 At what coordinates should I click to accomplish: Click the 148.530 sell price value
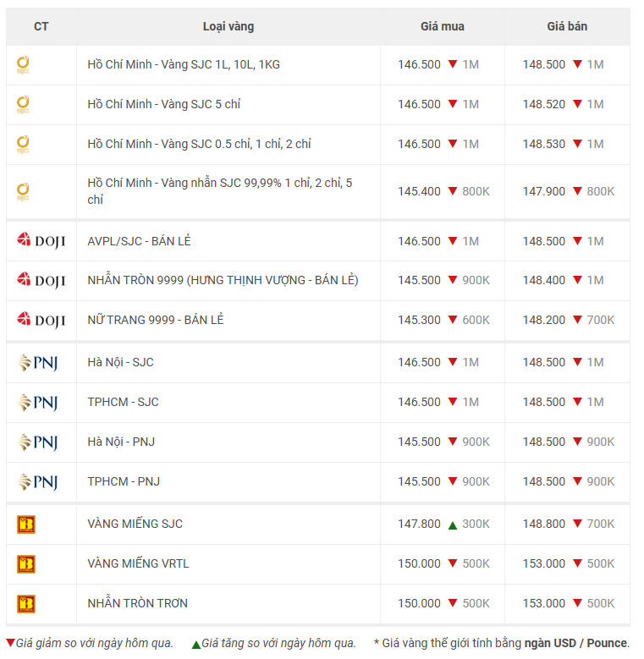(543, 144)
